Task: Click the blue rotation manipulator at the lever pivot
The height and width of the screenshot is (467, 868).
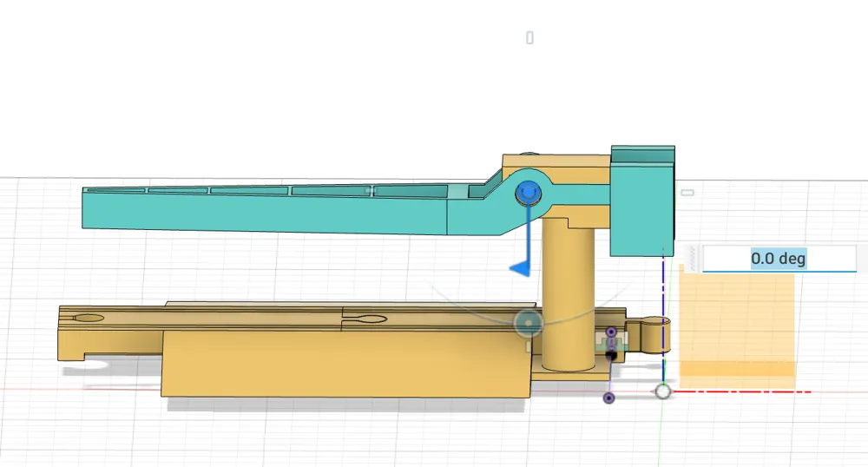Action: (529, 194)
